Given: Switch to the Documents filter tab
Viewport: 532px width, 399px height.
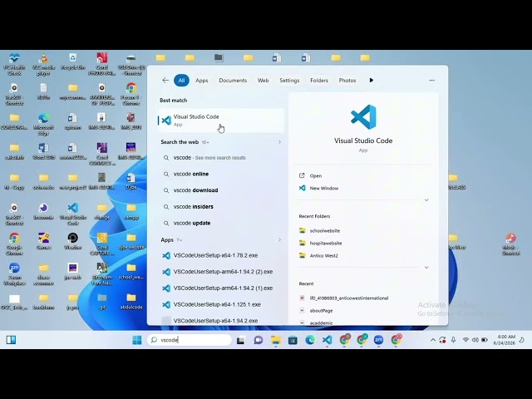Looking at the screenshot, I should 233,81.
